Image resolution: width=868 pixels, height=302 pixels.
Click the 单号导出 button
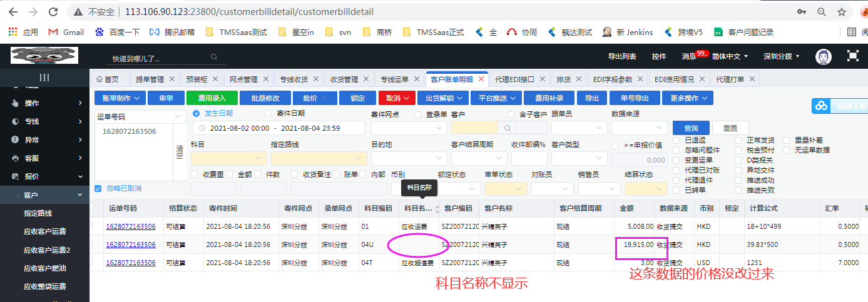[x=635, y=98]
